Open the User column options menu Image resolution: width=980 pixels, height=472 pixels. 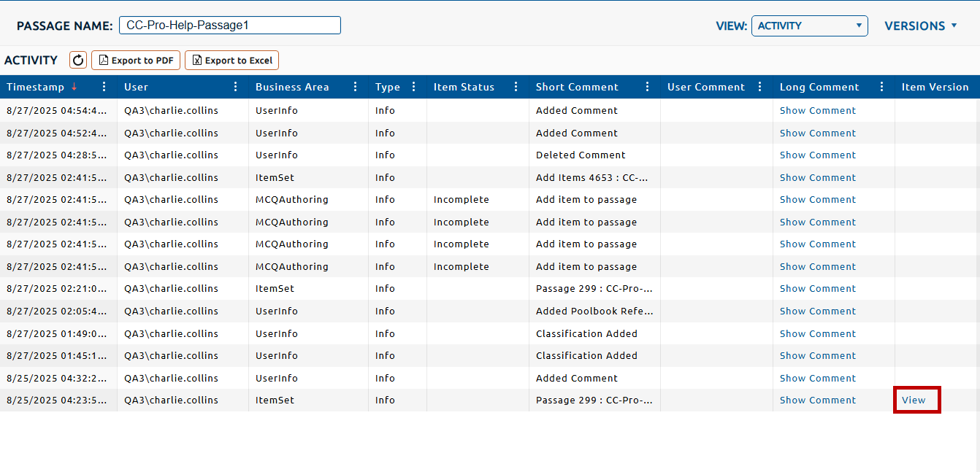(x=235, y=87)
